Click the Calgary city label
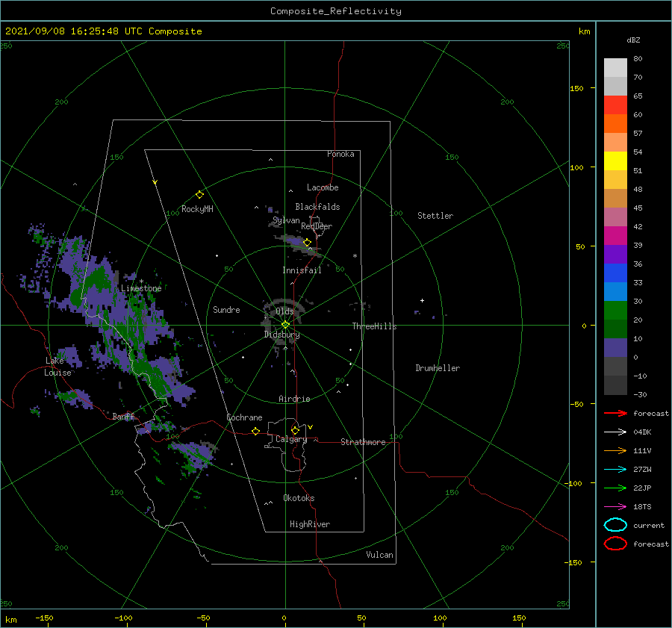The image size is (672, 628). point(291,439)
